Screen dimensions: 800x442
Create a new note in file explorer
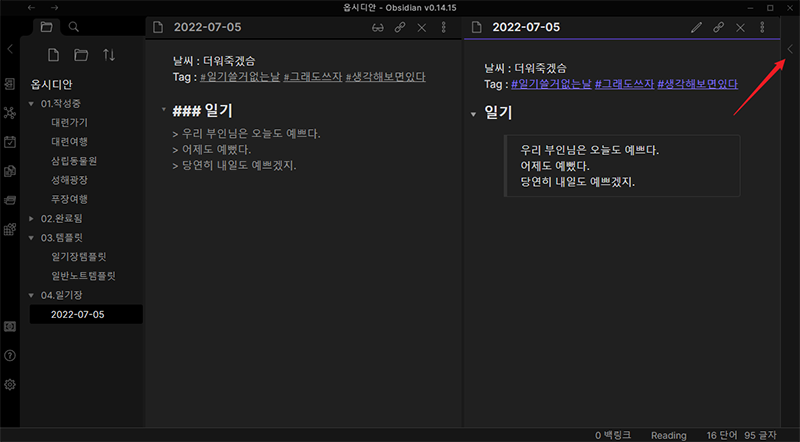54,55
